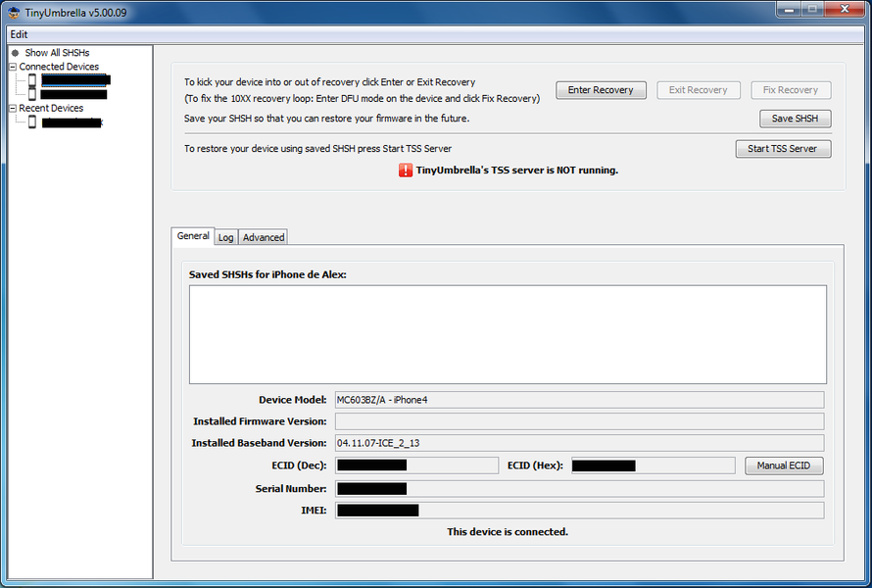This screenshot has width=872, height=588.
Task: Click the Enter Recovery button
Action: tap(601, 90)
